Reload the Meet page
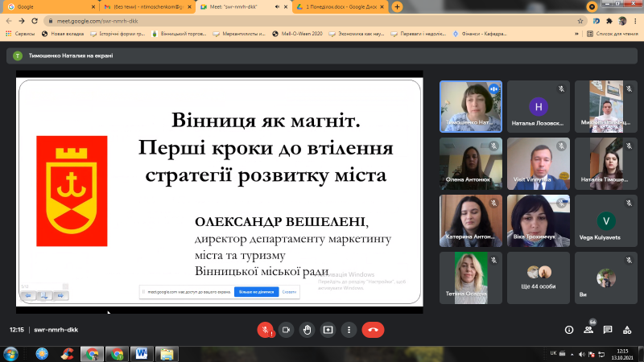644x362 pixels. (35, 21)
